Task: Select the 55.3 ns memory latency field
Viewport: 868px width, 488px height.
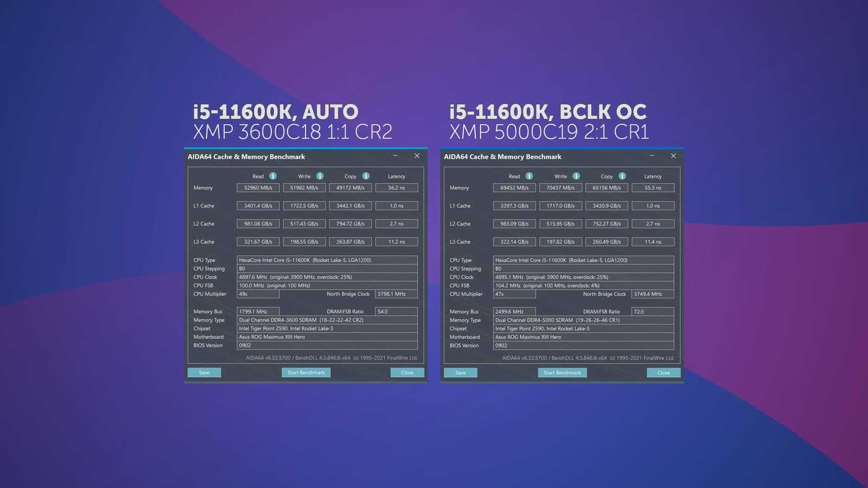Action: 653,188
